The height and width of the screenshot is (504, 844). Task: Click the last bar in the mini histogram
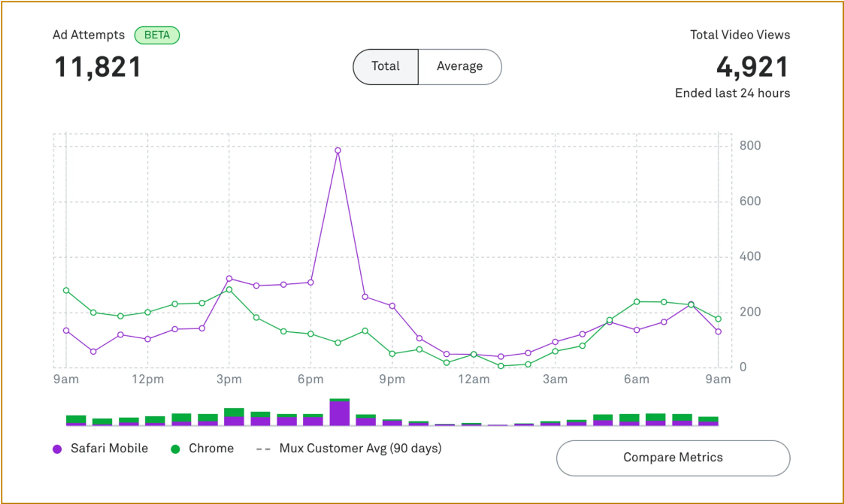pos(708,421)
